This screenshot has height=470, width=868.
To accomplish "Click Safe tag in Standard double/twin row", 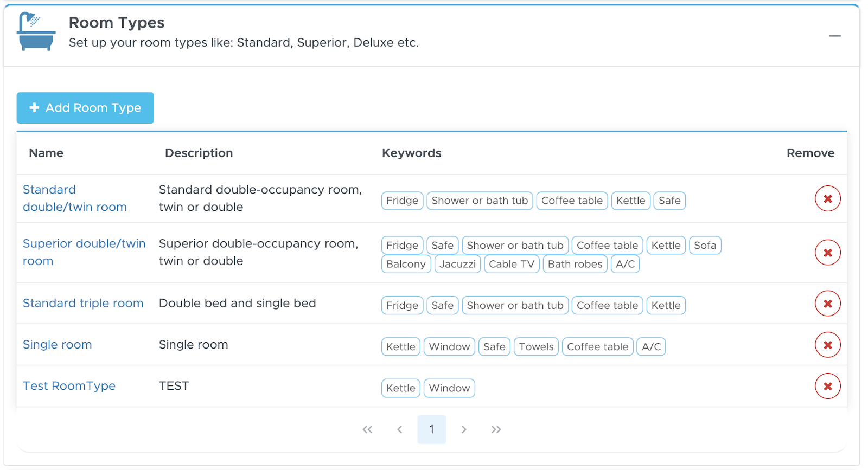I will [x=669, y=201].
